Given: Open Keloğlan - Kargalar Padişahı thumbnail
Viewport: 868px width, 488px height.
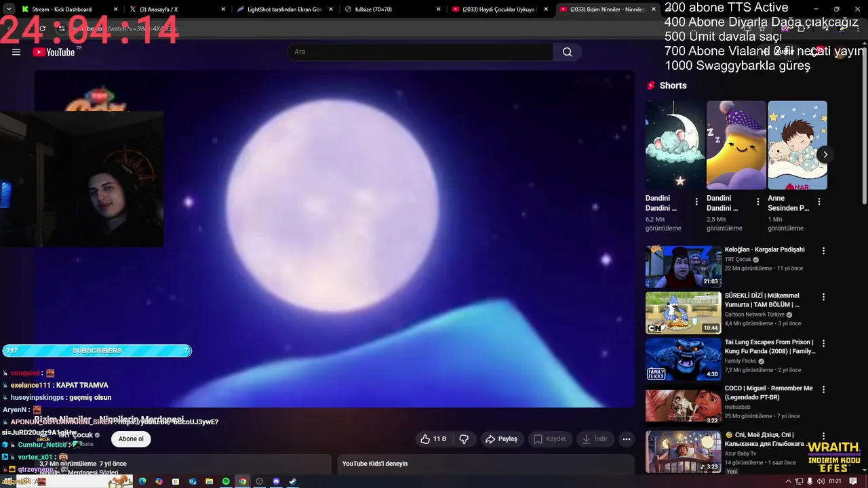Looking at the screenshot, I should (x=683, y=267).
